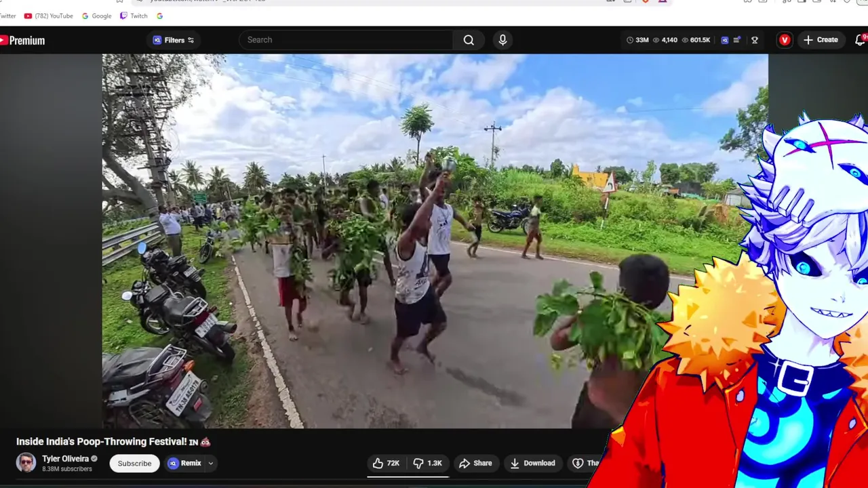The height and width of the screenshot is (488, 868).
Task: Open the (782) YouTube bookmark
Action: tap(48, 16)
